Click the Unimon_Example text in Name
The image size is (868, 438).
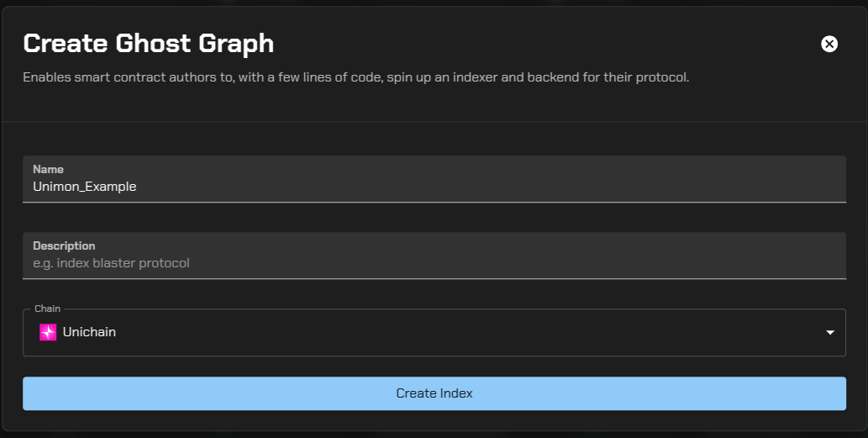(x=84, y=187)
